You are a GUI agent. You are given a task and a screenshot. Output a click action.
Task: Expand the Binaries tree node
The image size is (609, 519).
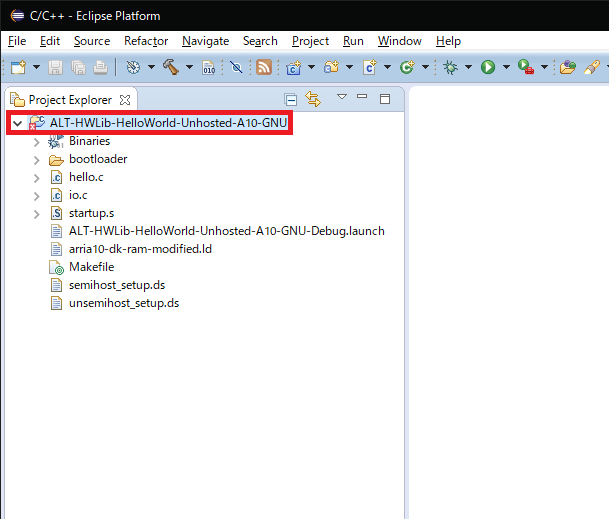(x=37, y=142)
